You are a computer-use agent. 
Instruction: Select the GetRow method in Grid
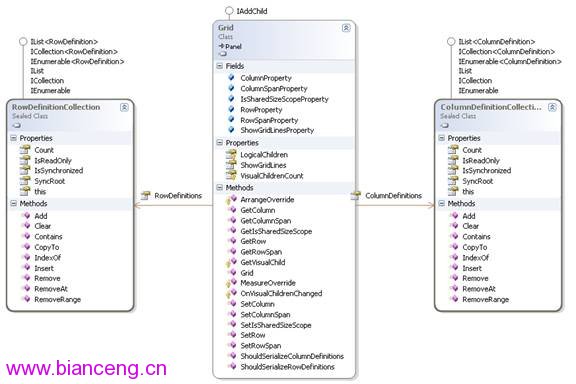click(x=253, y=241)
